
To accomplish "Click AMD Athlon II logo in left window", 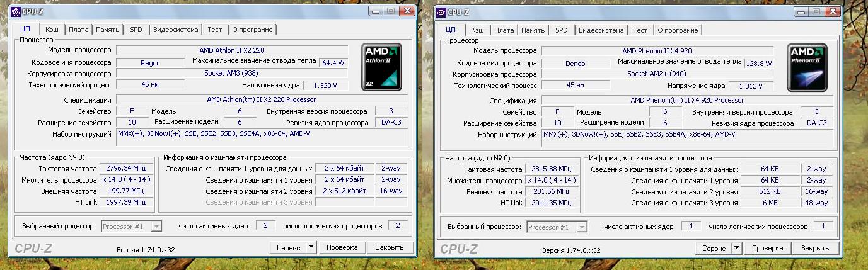I will click(382, 67).
